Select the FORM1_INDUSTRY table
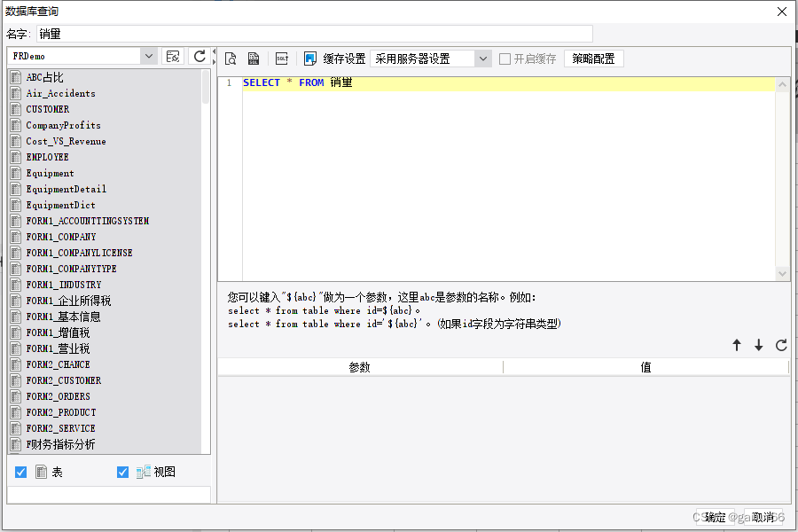The width and height of the screenshot is (798, 532). click(64, 285)
